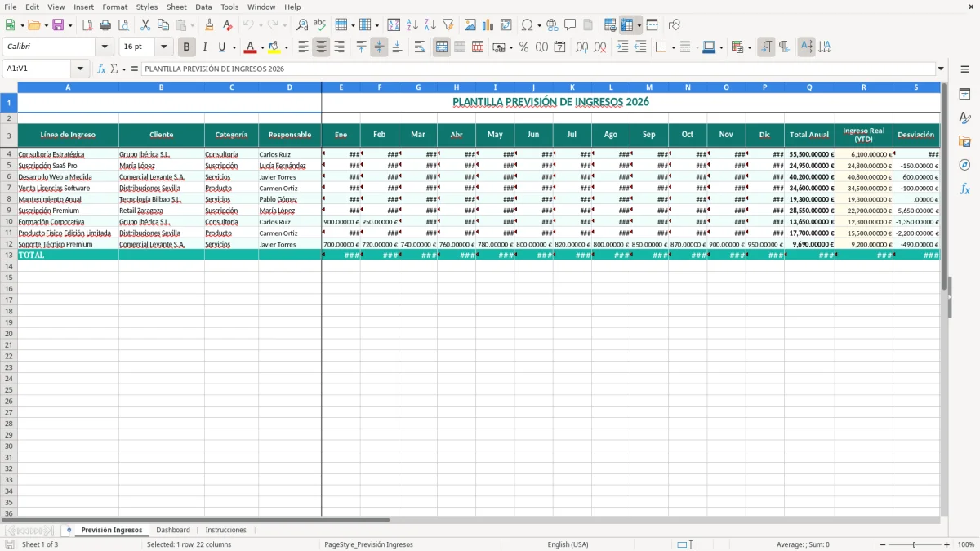Open the Styles menu

(147, 7)
